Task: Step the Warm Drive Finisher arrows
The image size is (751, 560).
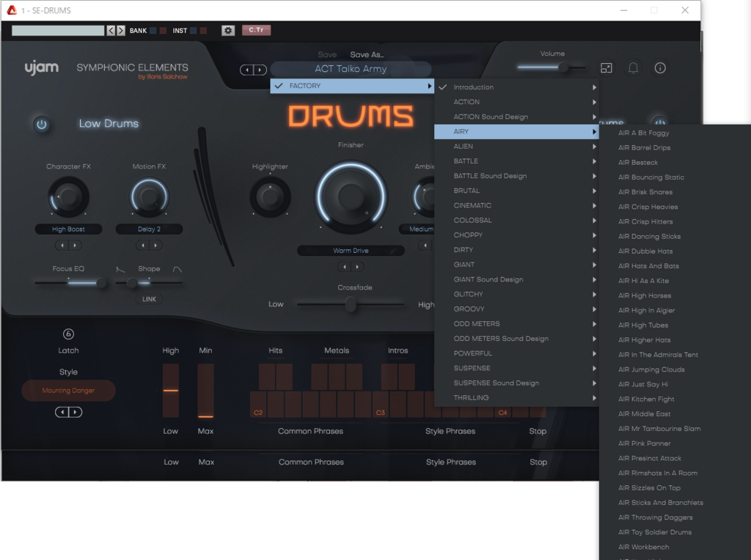Action: (x=351, y=267)
